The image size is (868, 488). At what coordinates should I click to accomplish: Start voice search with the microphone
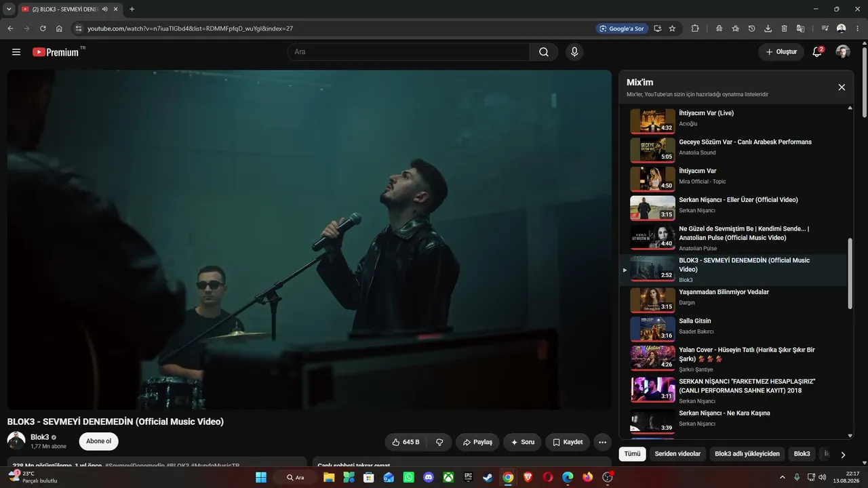tap(574, 52)
